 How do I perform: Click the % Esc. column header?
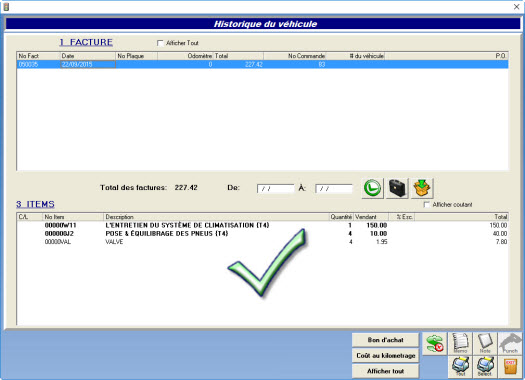[401, 217]
